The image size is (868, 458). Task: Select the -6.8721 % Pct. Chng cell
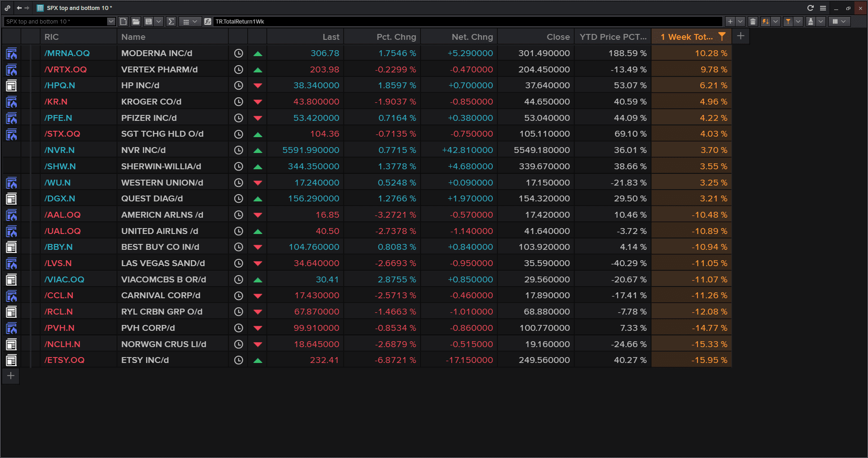tap(382, 360)
